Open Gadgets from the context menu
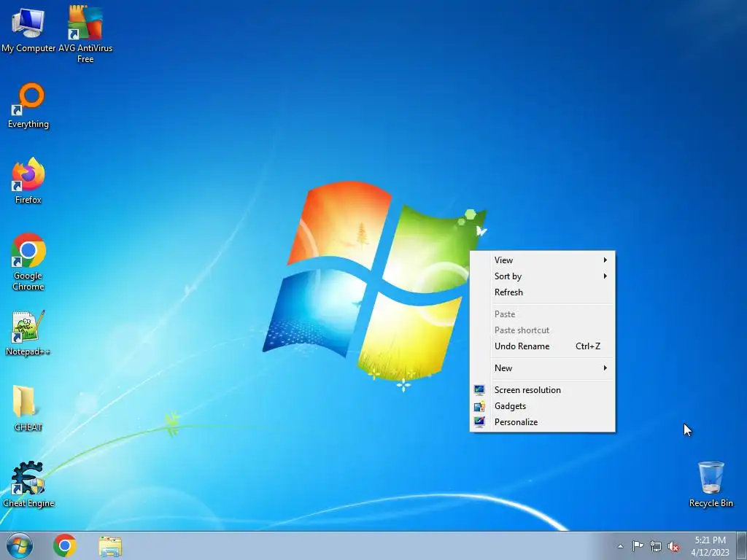This screenshot has height=560, width=747. (542, 406)
